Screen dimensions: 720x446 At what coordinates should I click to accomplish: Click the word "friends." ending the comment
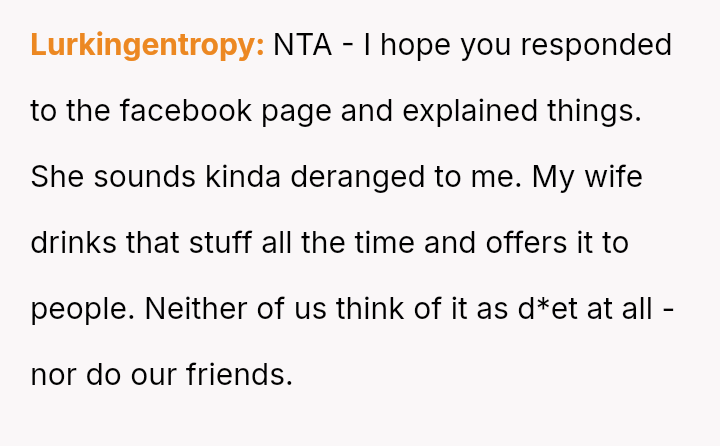click(239, 375)
